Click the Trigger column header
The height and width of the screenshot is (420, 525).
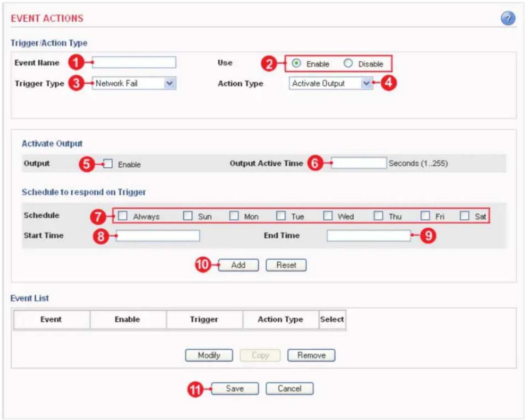(204, 320)
